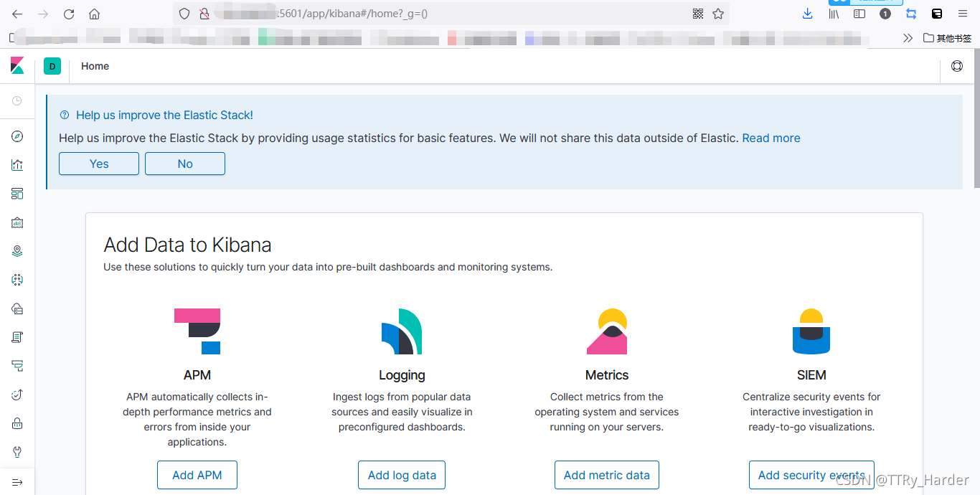Click the Logging card heading

click(x=402, y=375)
